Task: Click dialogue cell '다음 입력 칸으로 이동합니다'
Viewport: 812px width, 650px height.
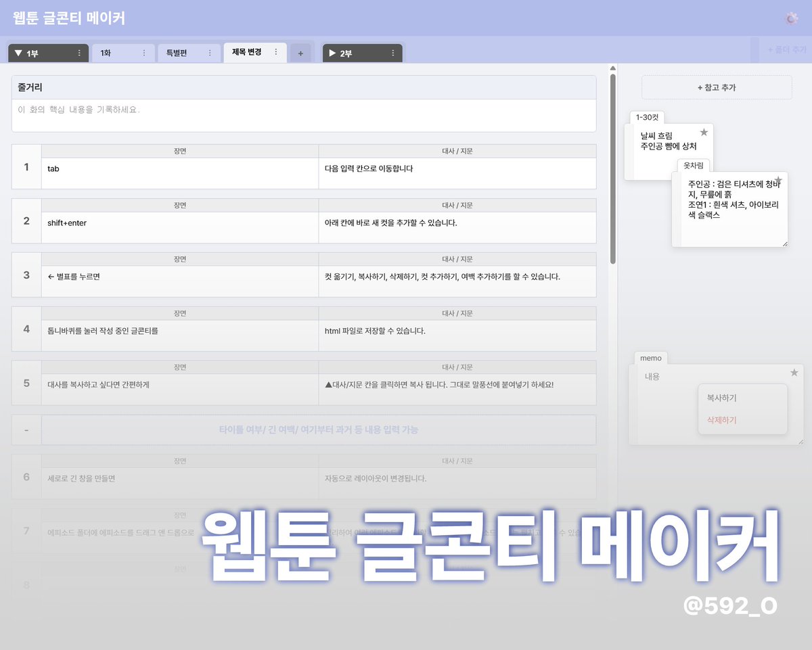Action: (457, 173)
